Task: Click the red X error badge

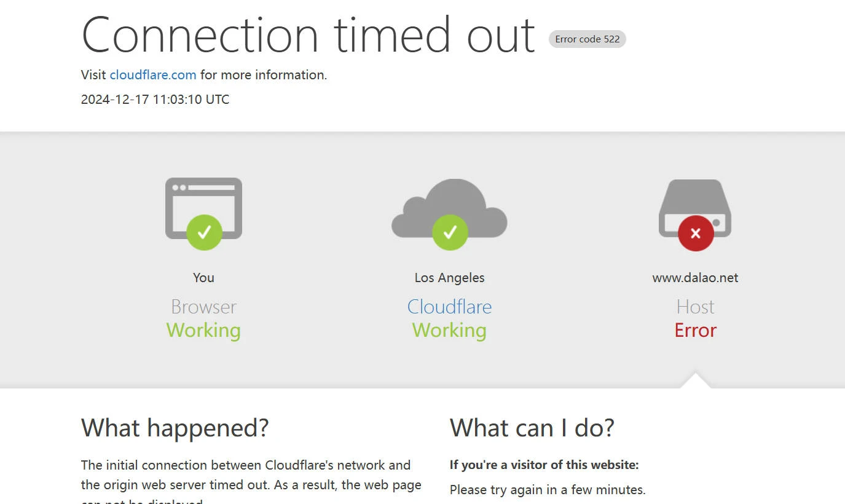Action: 696,234
